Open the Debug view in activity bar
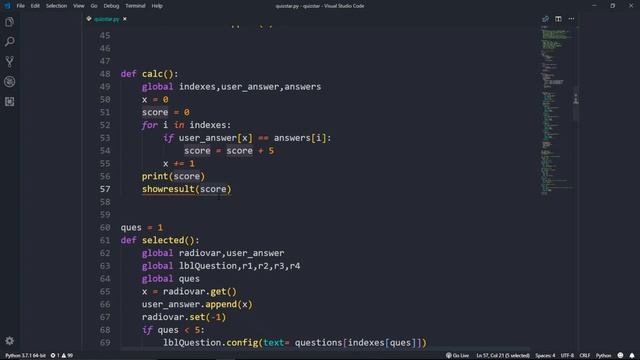 (x=9, y=82)
